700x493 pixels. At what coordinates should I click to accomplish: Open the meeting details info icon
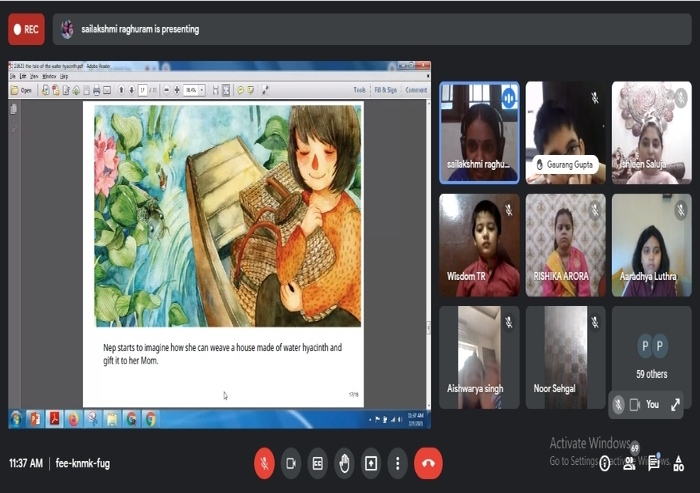click(x=604, y=464)
